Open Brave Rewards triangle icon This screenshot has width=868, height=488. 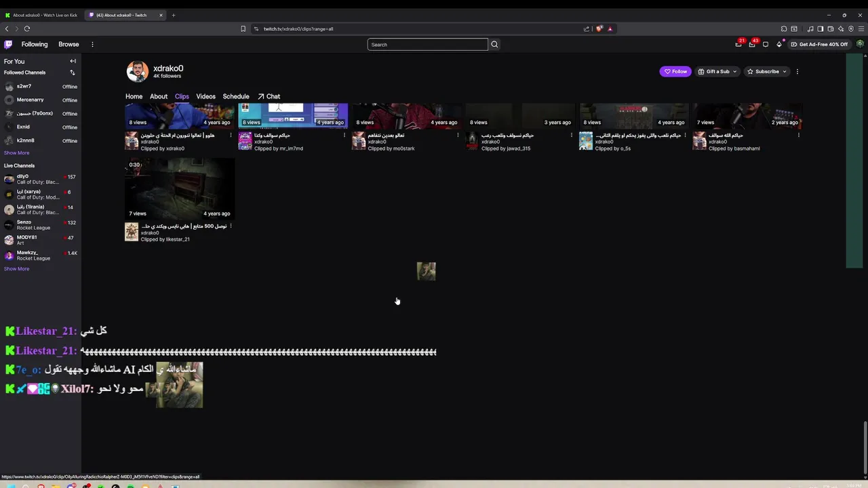(610, 28)
